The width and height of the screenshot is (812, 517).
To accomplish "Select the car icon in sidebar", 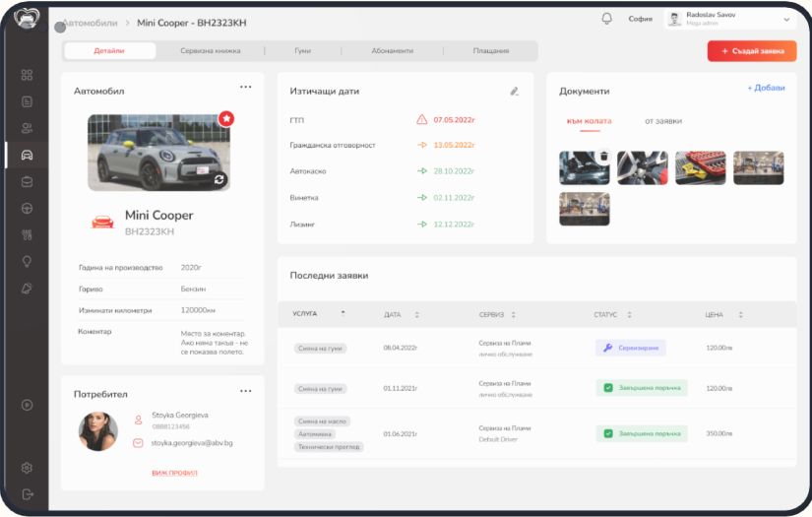I will (27, 155).
